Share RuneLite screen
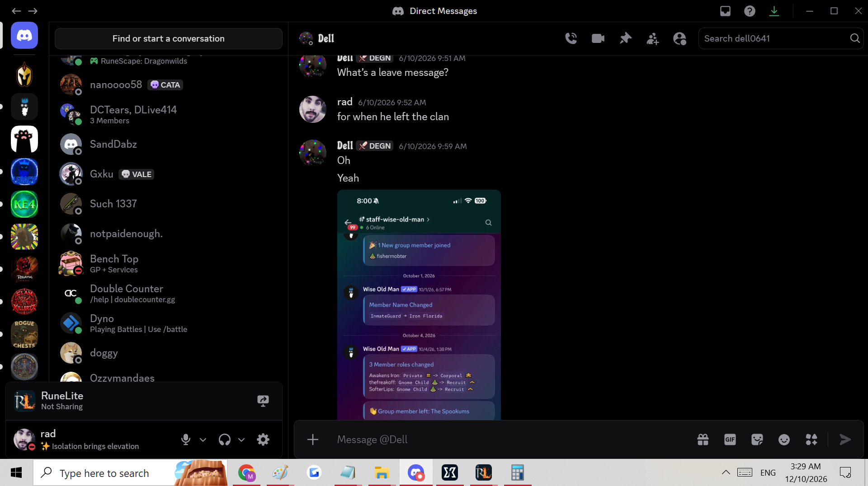 coord(263,401)
